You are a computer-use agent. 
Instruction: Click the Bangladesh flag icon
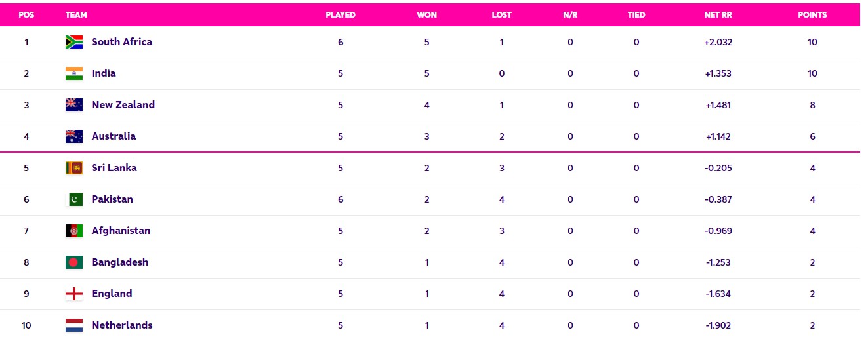click(x=74, y=262)
